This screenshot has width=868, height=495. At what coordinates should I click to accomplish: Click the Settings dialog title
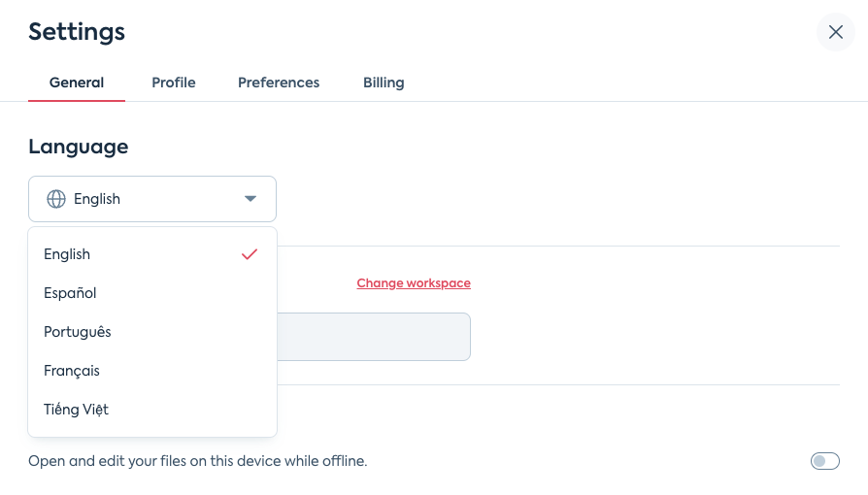[77, 32]
